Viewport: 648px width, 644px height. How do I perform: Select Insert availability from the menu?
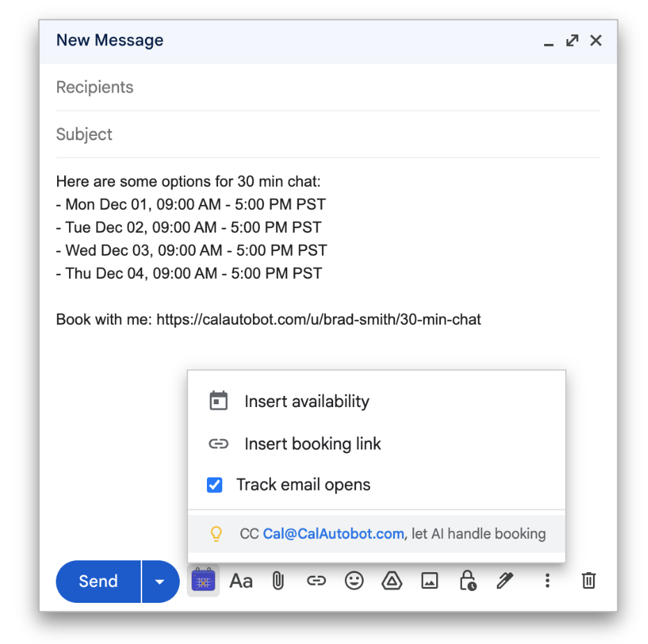coord(307,401)
